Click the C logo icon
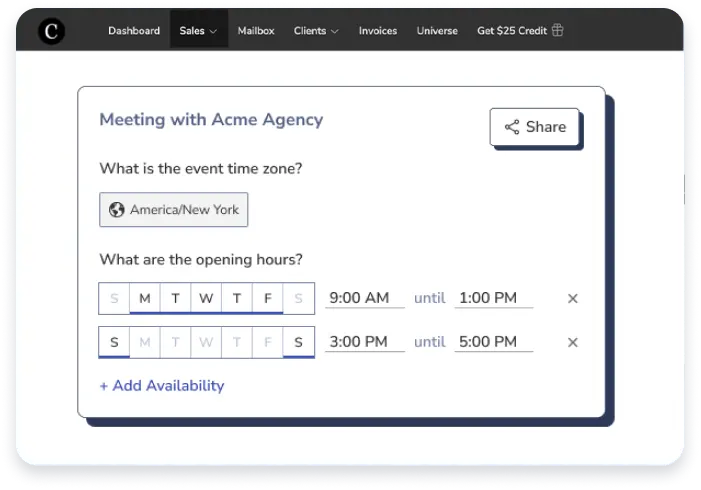The height and width of the screenshot is (490, 701). click(51, 31)
